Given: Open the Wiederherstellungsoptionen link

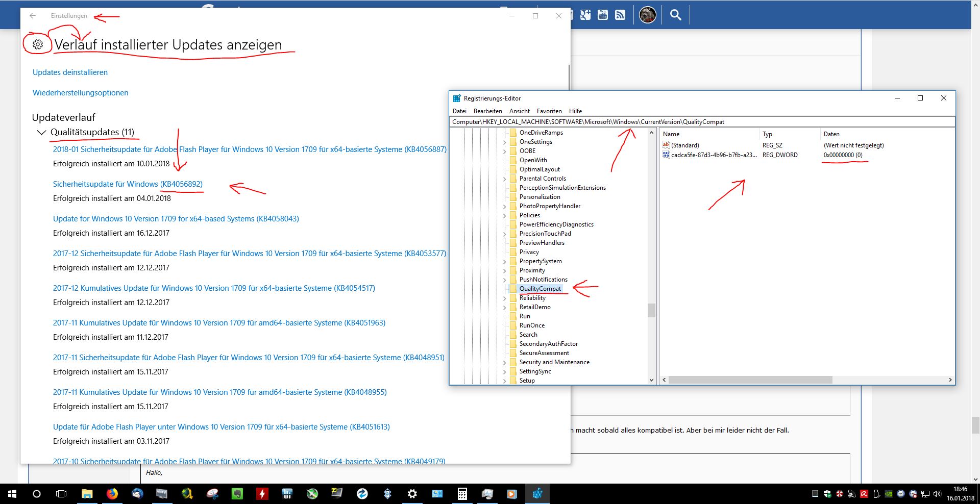Looking at the screenshot, I should pyautogui.click(x=81, y=93).
